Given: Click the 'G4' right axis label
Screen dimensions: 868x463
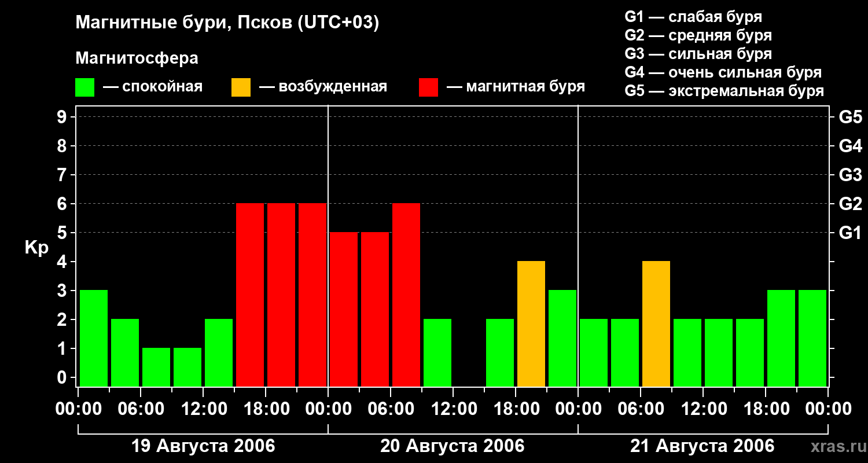Looking at the screenshot, I should pyautogui.click(x=850, y=146).
